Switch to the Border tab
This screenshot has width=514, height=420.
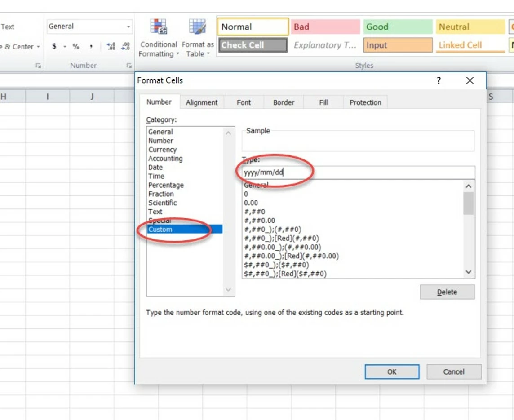pyautogui.click(x=283, y=102)
